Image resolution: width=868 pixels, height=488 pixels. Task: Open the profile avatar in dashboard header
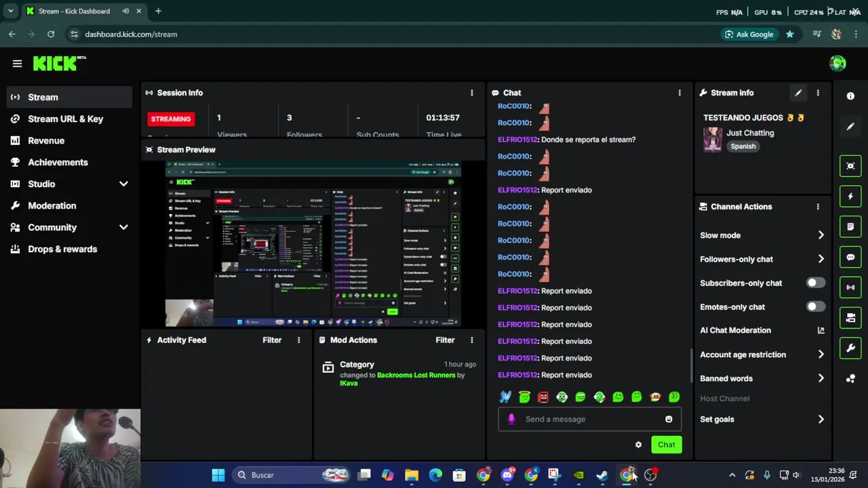(x=837, y=63)
